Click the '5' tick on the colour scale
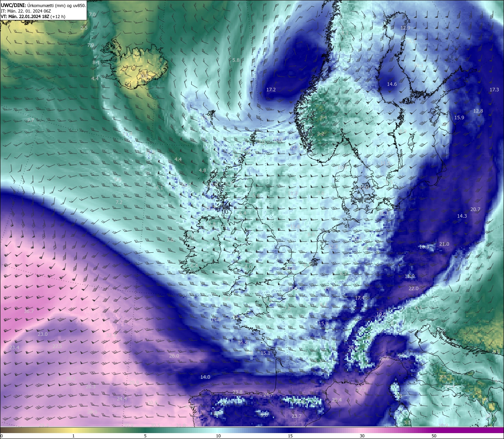504x439 pixels. (145, 436)
